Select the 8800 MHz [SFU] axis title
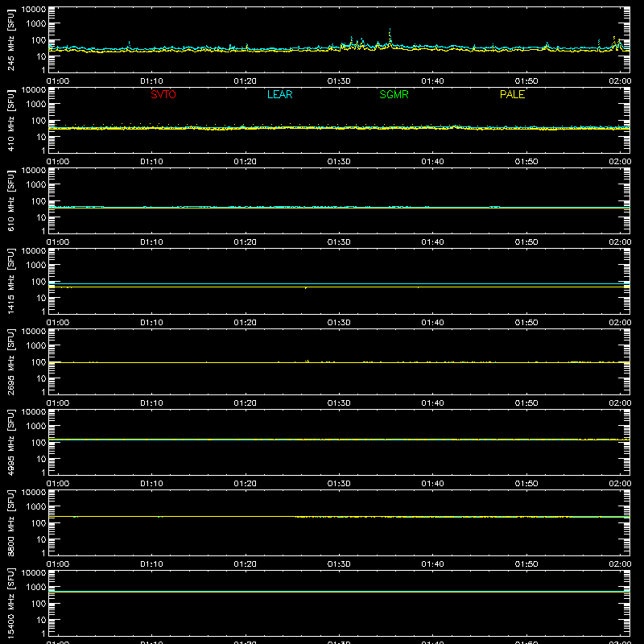The image size is (644, 644). pos(10,523)
